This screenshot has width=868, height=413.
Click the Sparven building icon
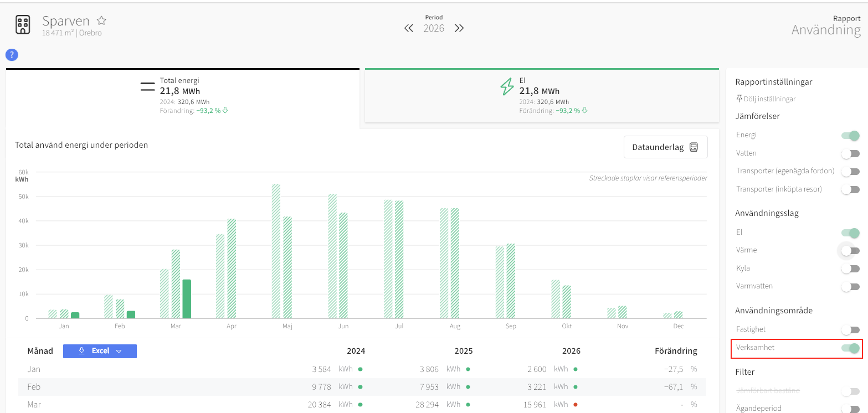pos(23,25)
